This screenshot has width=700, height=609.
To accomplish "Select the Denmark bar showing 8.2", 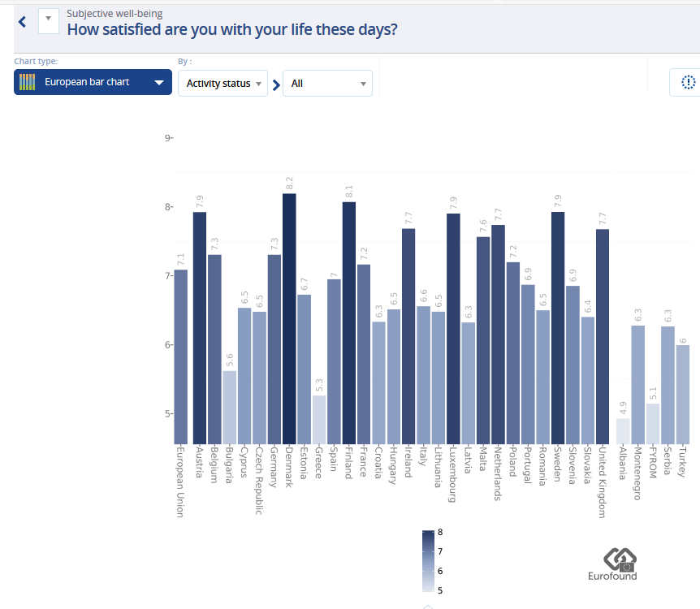I will (289, 317).
